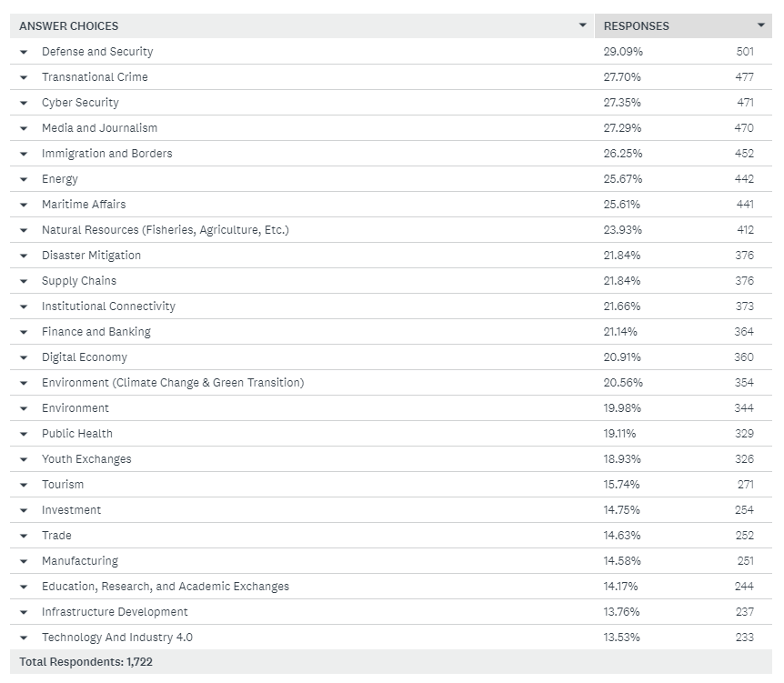
Task: Click the arrow icon beside Maritime Affairs
Action: pos(24,205)
